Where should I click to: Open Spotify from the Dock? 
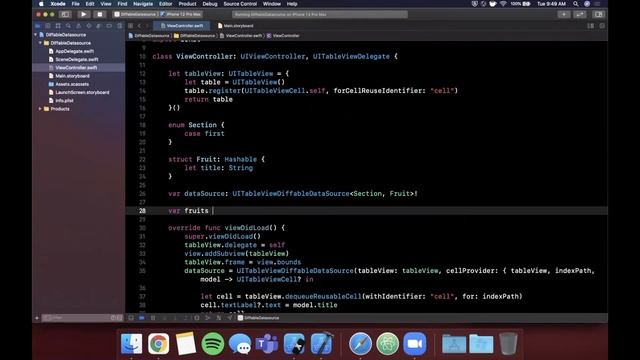tap(213, 344)
